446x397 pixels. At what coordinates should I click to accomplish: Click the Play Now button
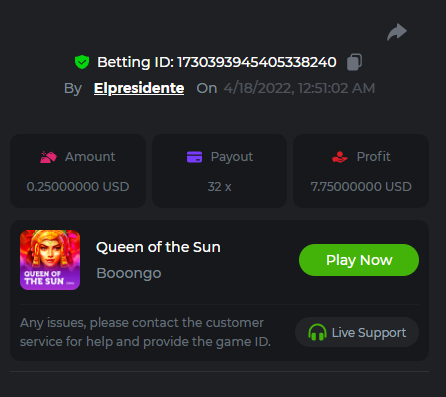point(359,260)
